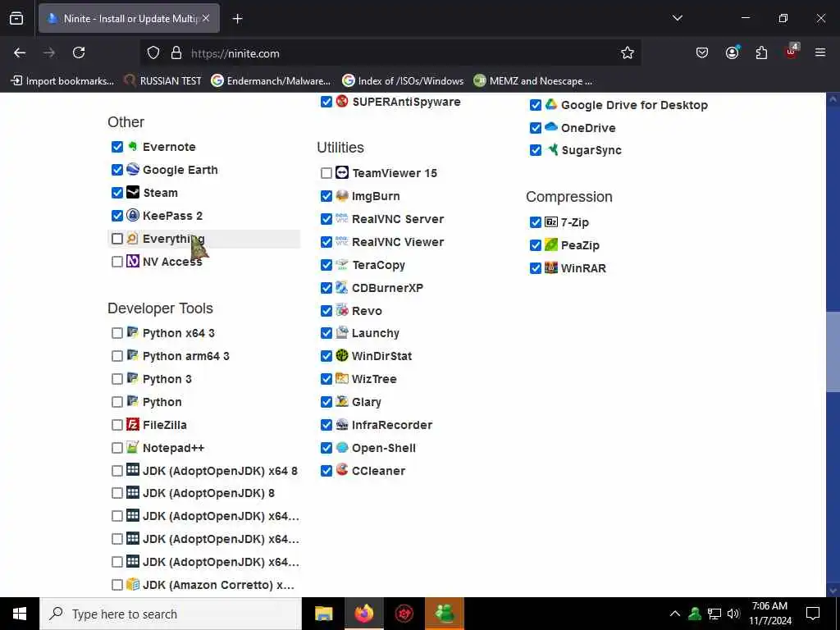Click the NV Access icon

[x=133, y=262]
